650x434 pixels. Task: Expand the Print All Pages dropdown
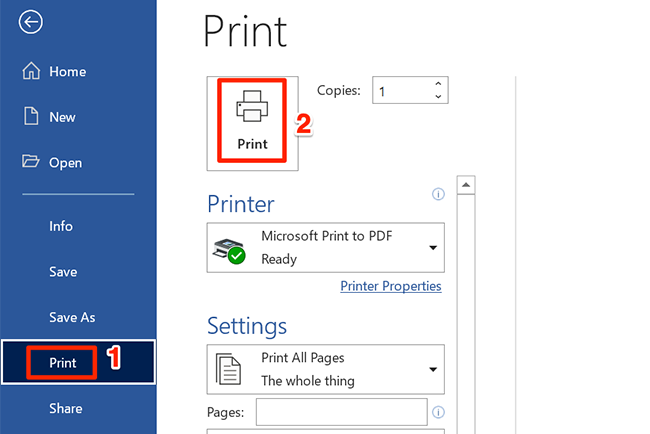(433, 369)
